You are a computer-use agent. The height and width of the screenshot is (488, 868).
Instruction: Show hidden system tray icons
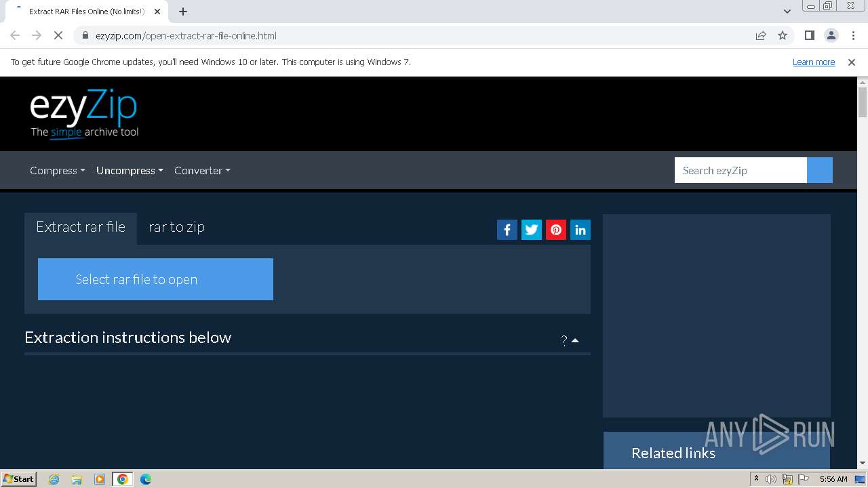pyautogui.click(x=756, y=479)
